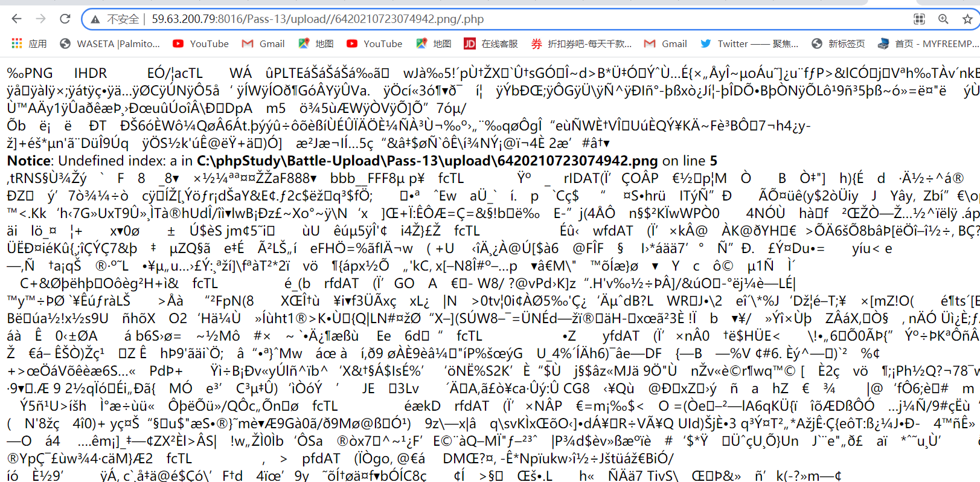Image resolution: width=980 pixels, height=482 pixels.
Task: Click the 不安全 security label
Action: pos(123,19)
